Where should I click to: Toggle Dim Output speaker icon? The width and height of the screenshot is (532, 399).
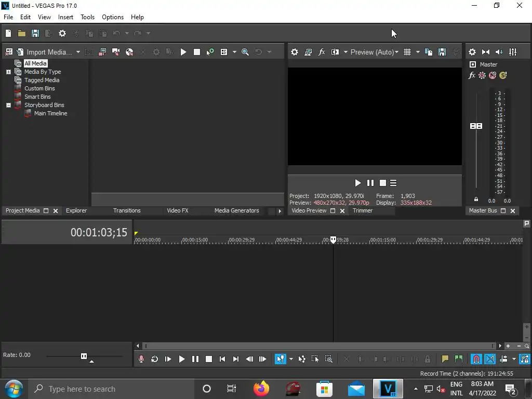(x=499, y=52)
